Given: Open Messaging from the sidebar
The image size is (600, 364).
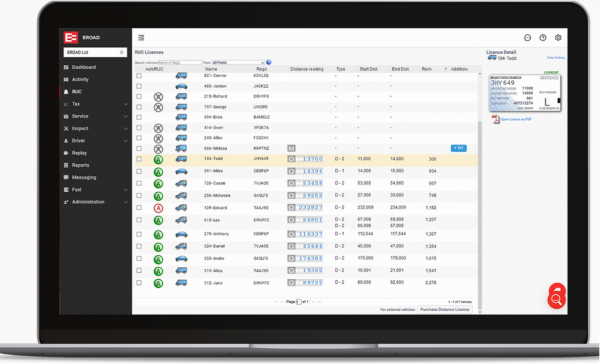Looking at the screenshot, I should point(84,178).
